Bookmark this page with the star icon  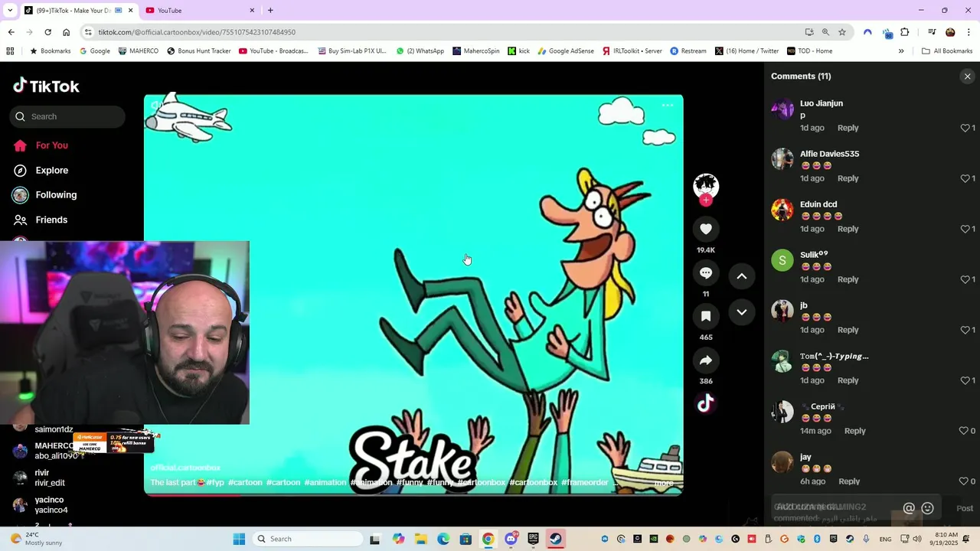(x=842, y=32)
